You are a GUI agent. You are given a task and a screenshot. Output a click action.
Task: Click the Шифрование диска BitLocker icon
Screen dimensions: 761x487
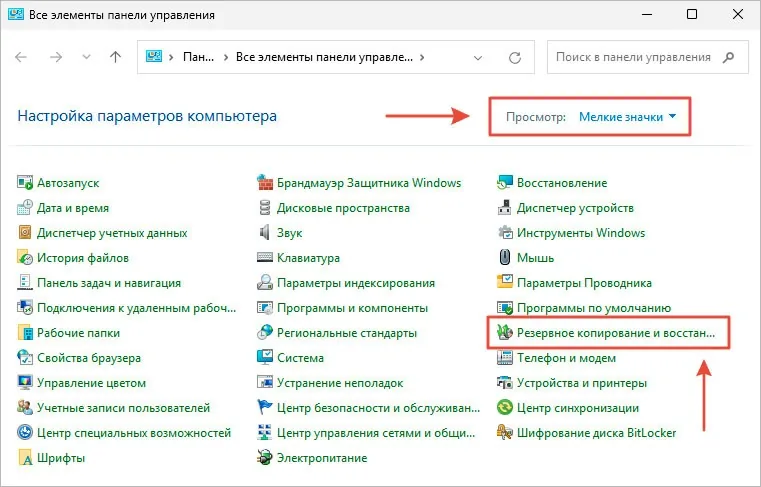point(506,433)
